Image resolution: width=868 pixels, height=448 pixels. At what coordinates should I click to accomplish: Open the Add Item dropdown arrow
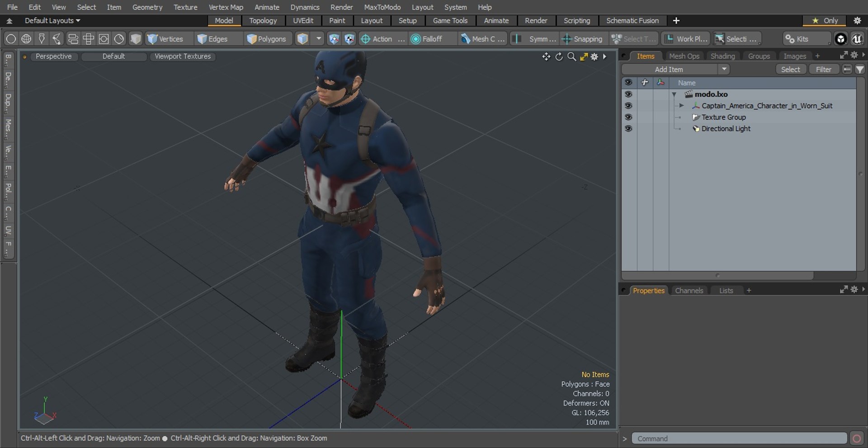[724, 69]
